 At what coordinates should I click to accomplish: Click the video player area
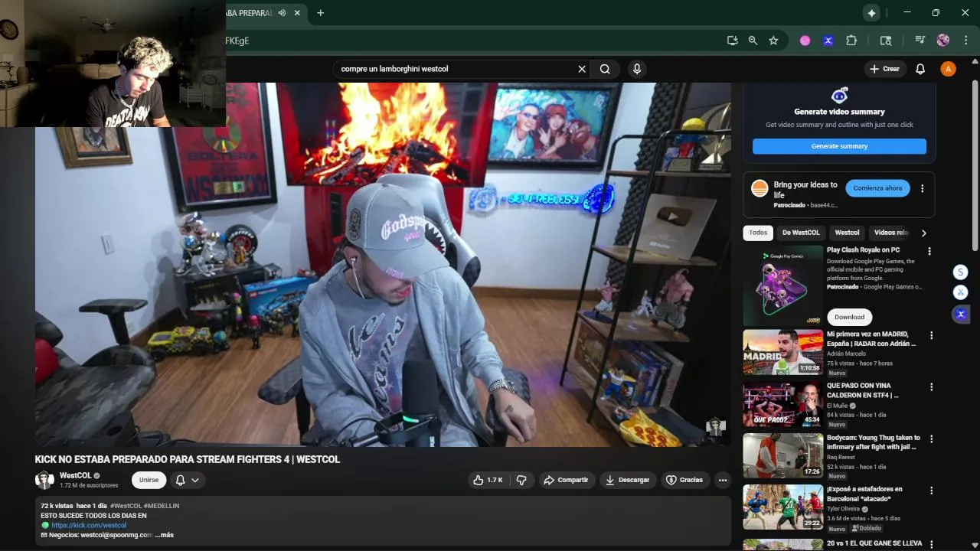coord(383,265)
